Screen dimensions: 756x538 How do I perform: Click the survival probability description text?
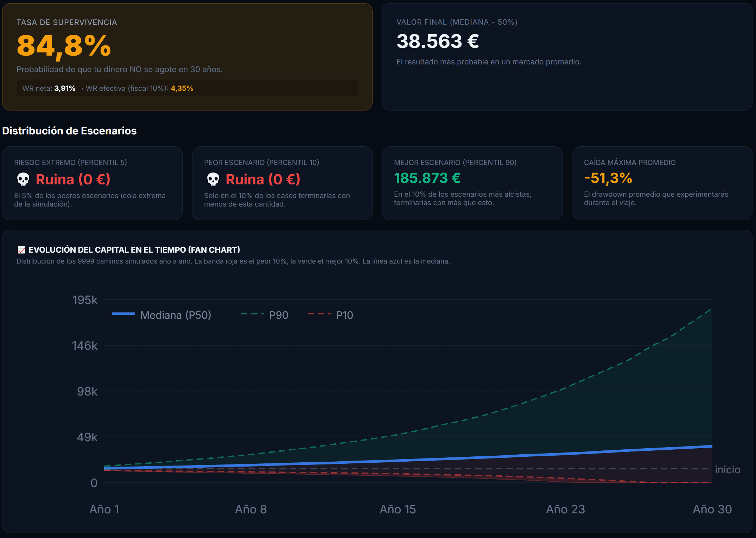120,69
